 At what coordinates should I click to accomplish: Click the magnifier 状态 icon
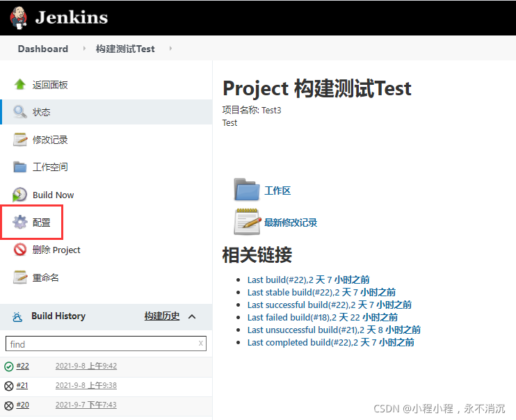click(x=19, y=112)
